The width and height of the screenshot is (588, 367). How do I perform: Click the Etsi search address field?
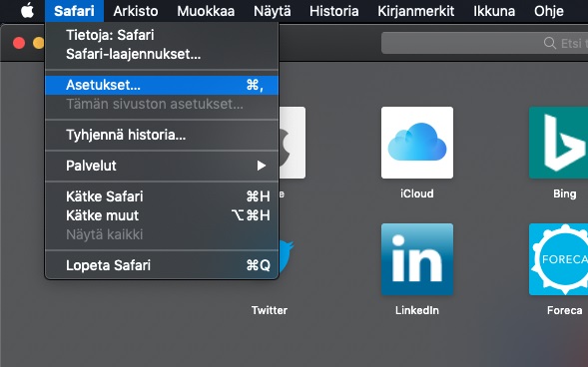point(484,43)
